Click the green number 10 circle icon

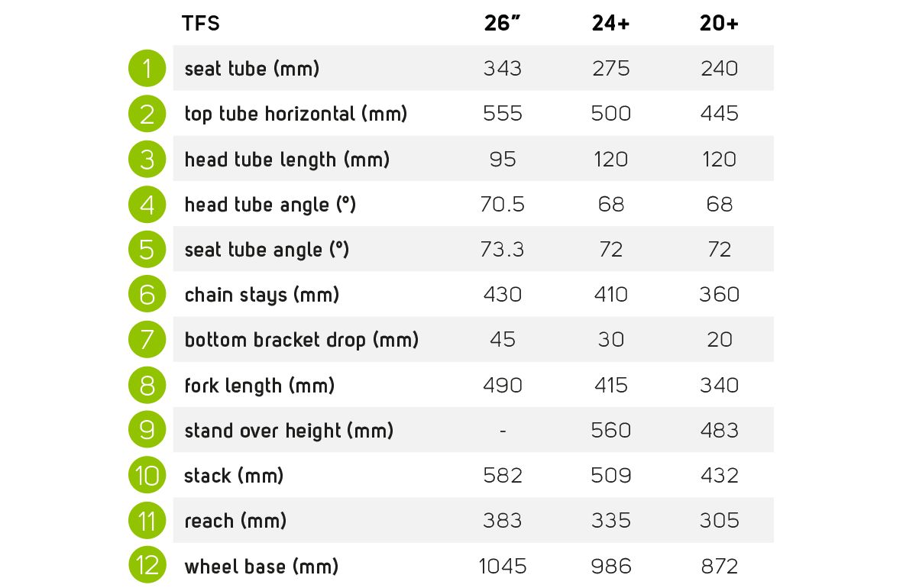pos(147,476)
